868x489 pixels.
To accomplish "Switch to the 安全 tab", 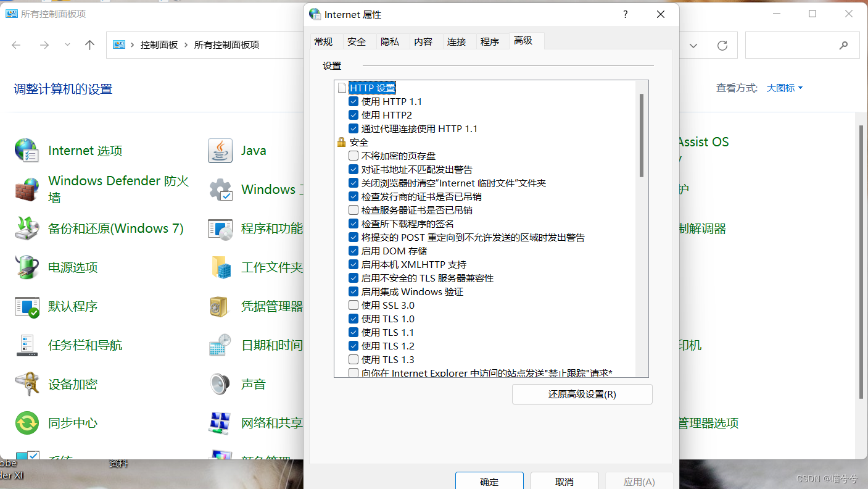I will pyautogui.click(x=357, y=42).
